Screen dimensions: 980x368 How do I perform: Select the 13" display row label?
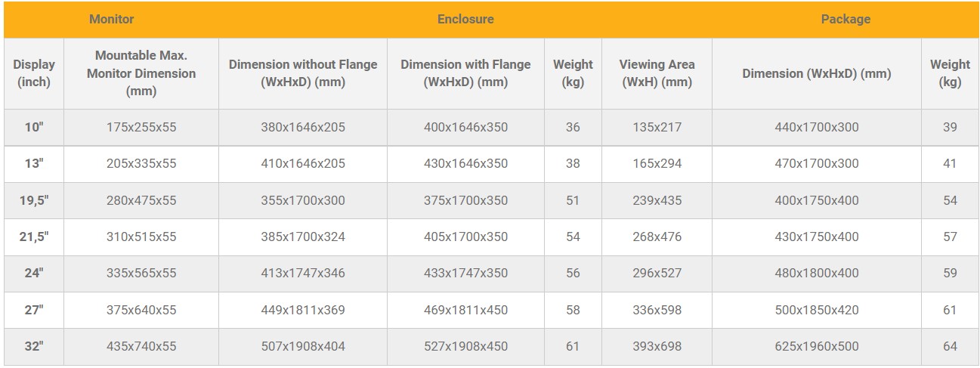click(x=34, y=163)
